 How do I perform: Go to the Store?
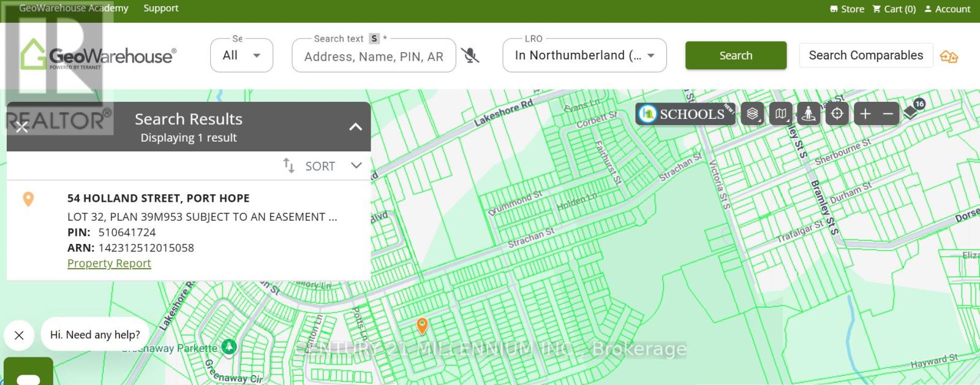pos(847,9)
